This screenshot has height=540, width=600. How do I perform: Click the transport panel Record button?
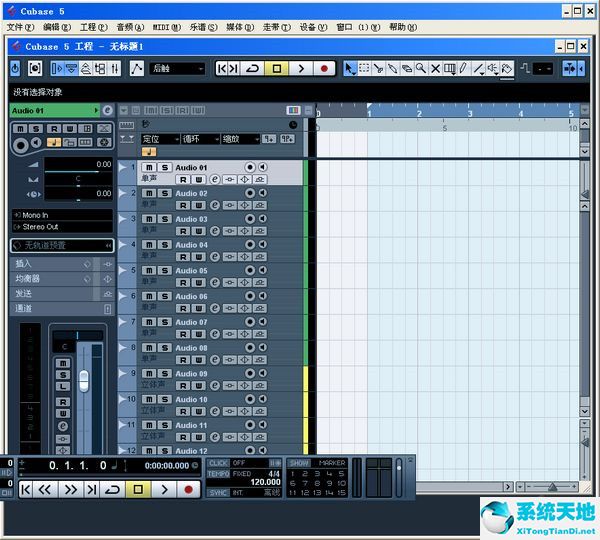tap(188, 489)
